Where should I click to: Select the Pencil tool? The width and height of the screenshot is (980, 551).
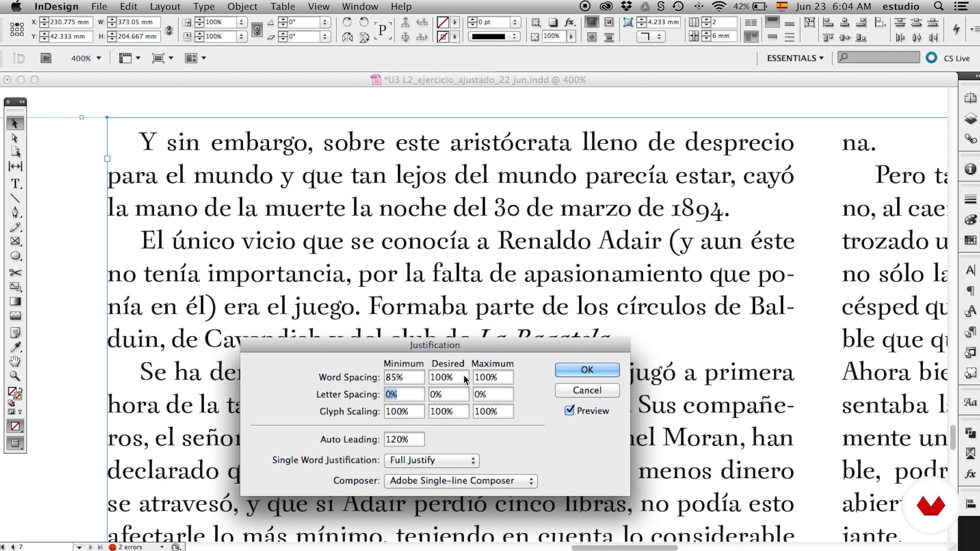pyautogui.click(x=15, y=227)
